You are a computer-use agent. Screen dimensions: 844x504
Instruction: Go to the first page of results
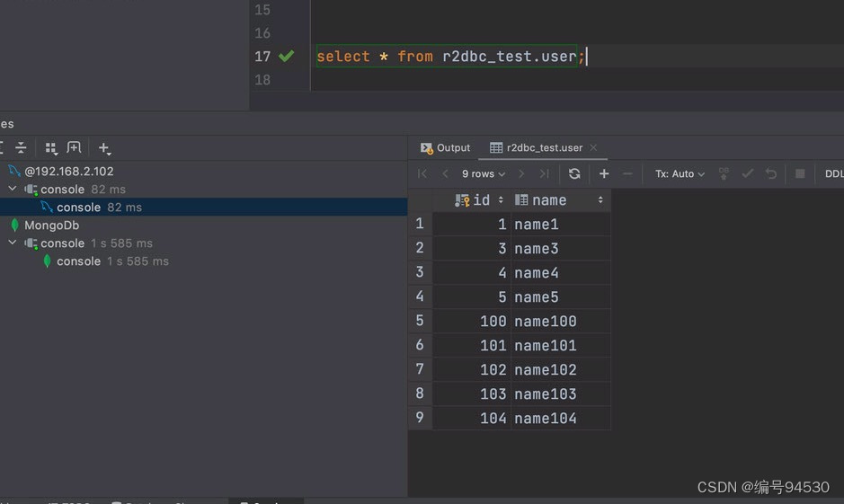tap(422, 173)
